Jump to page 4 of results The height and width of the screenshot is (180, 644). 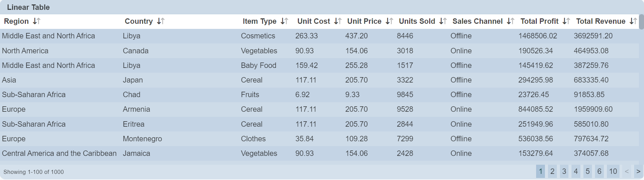point(576,171)
